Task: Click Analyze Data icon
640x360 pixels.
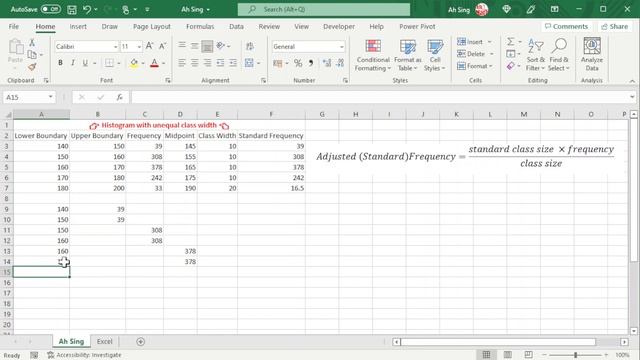Action: click(x=592, y=55)
